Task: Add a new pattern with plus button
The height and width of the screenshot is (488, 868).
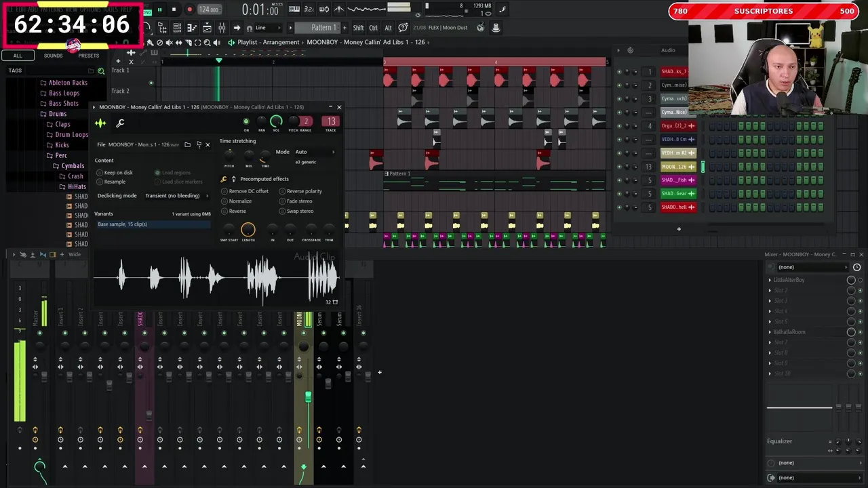Action: [344, 28]
